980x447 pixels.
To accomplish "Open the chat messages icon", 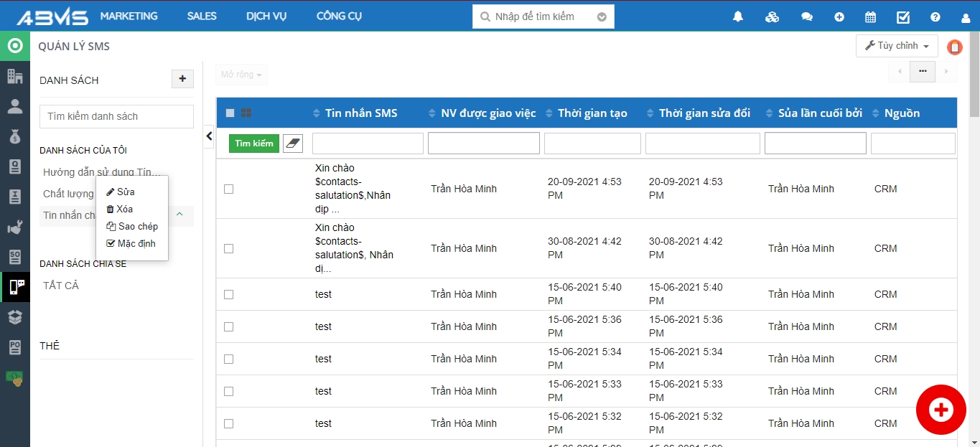I will coord(806,17).
